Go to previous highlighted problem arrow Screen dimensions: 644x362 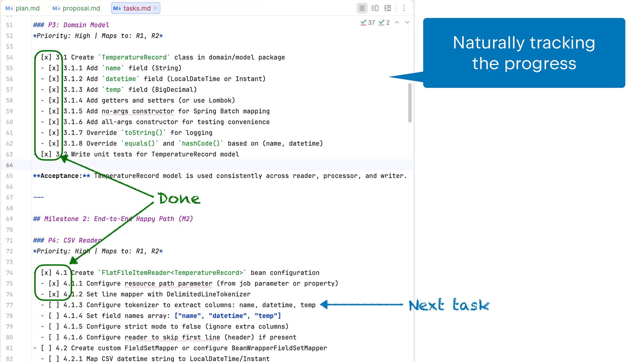coord(397,22)
